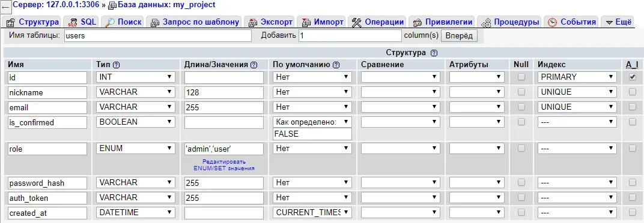Open help icon beside Длина/Значения

pyautogui.click(x=254, y=65)
